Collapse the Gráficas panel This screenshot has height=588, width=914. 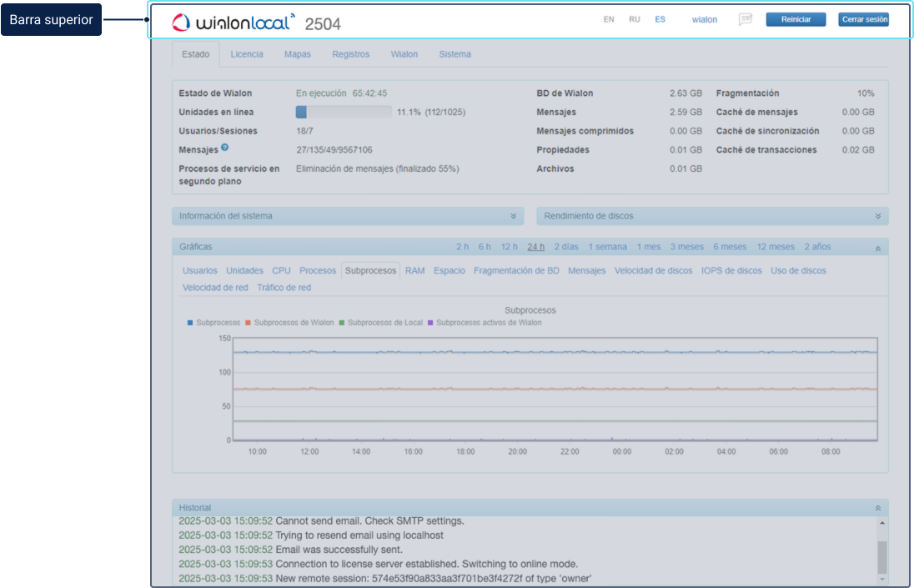877,248
